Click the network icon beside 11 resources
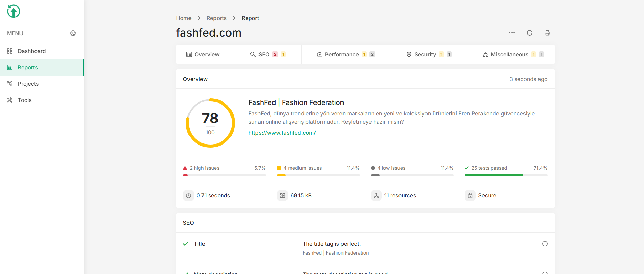The image size is (644, 274). pyautogui.click(x=376, y=195)
